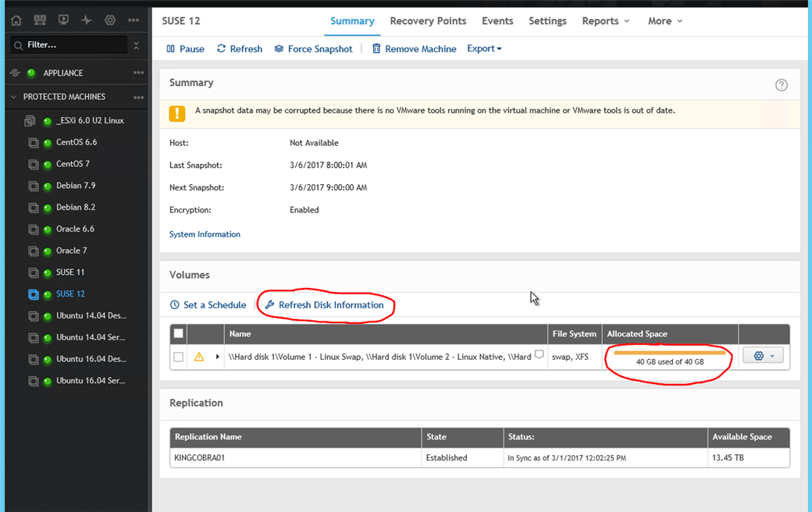Image resolution: width=812 pixels, height=512 pixels.
Task: Select SUSE 11 machine
Action: (70, 273)
